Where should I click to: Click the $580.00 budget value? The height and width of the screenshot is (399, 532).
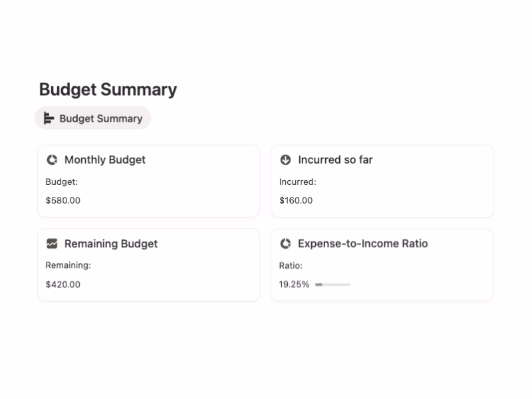click(x=62, y=199)
